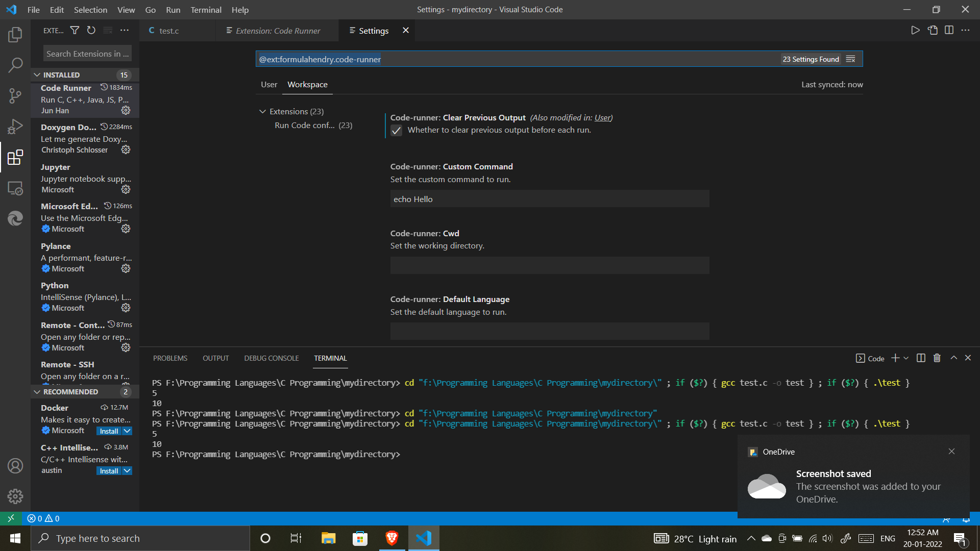The width and height of the screenshot is (980, 551).
Task: Click the Default Language input field
Action: click(550, 331)
